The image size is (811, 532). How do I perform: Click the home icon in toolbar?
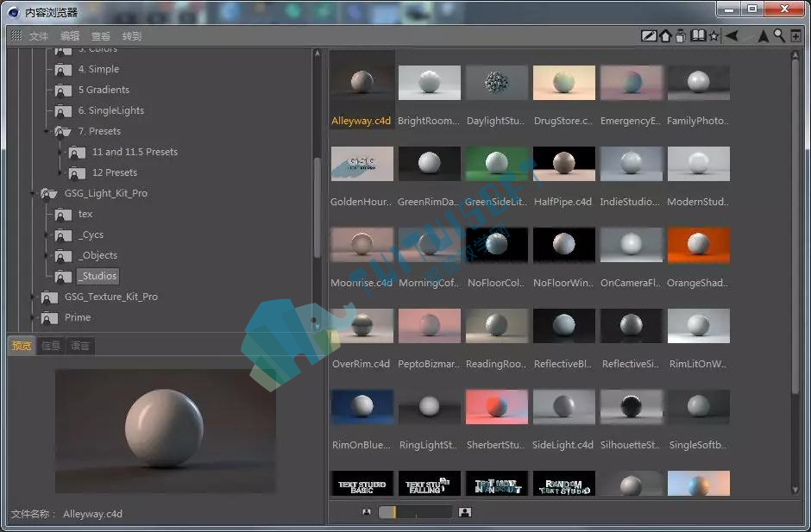tap(666, 35)
